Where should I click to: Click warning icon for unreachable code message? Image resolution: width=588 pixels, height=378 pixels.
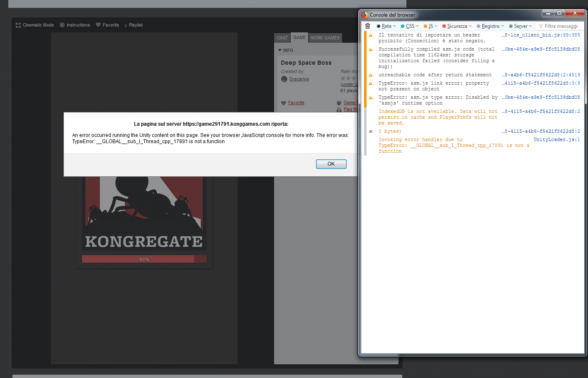[371, 75]
